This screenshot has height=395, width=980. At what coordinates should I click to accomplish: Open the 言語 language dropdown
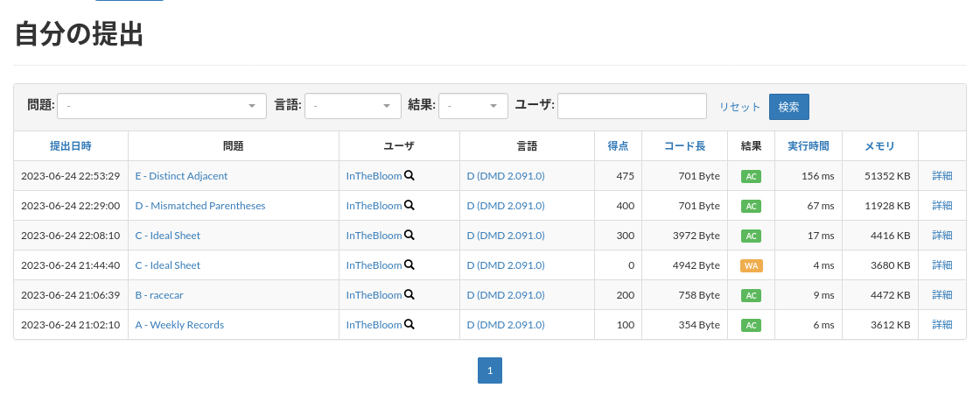pyautogui.click(x=353, y=106)
